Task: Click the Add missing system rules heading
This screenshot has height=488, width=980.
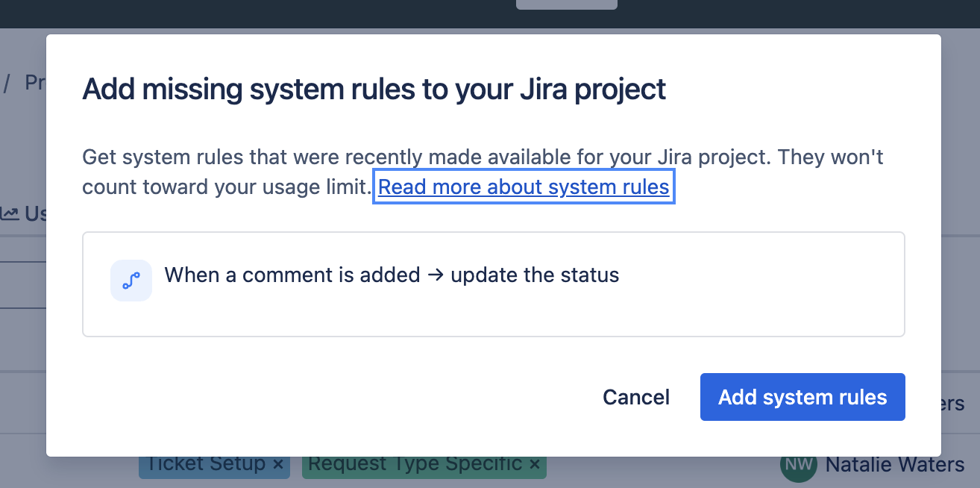Action: 374,89
